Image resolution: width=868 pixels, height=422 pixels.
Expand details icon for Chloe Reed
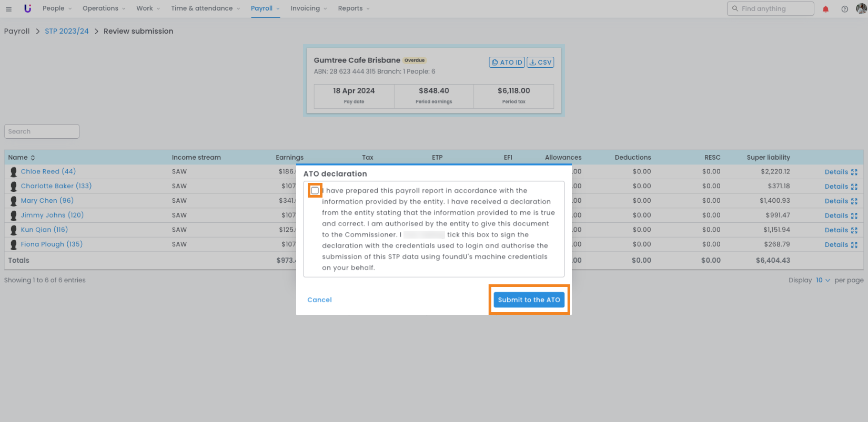pyautogui.click(x=854, y=172)
